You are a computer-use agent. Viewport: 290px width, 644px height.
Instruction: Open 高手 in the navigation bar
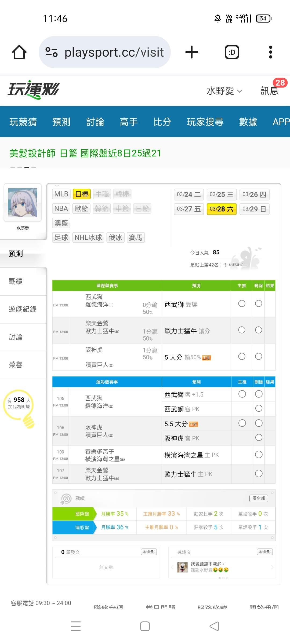(x=129, y=122)
